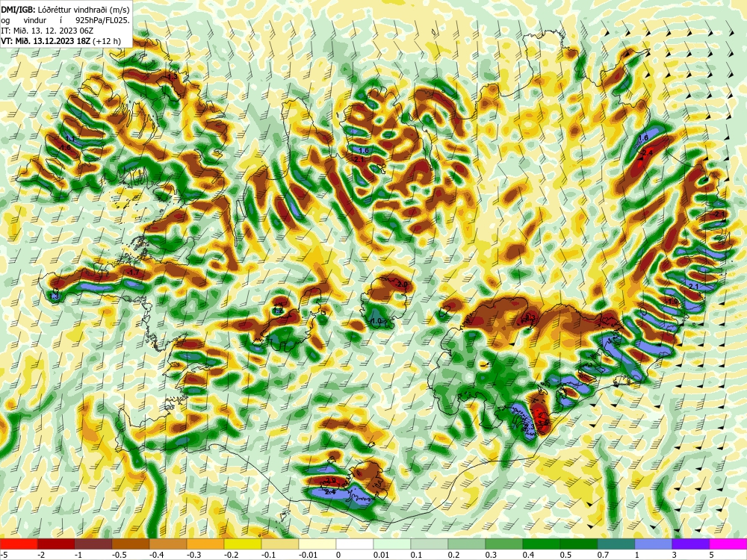
Task: Click the '-2.4' value label in the east
Action: tap(647, 153)
